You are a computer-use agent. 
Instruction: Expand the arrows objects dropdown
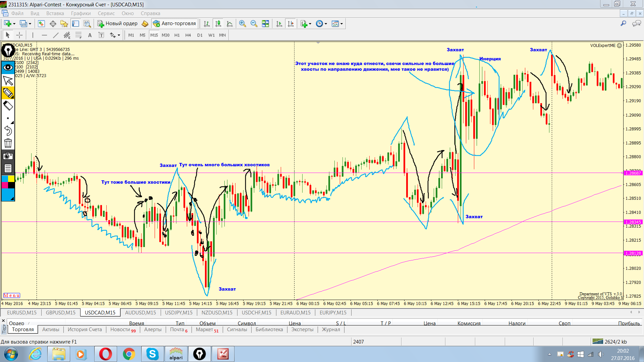coord(119,35)
